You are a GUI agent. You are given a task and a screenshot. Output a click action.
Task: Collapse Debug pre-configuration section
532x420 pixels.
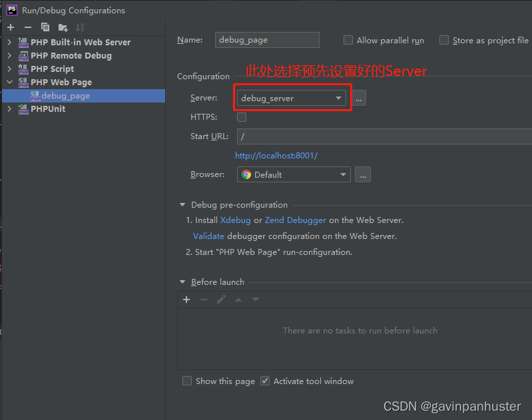coord(182,204)
